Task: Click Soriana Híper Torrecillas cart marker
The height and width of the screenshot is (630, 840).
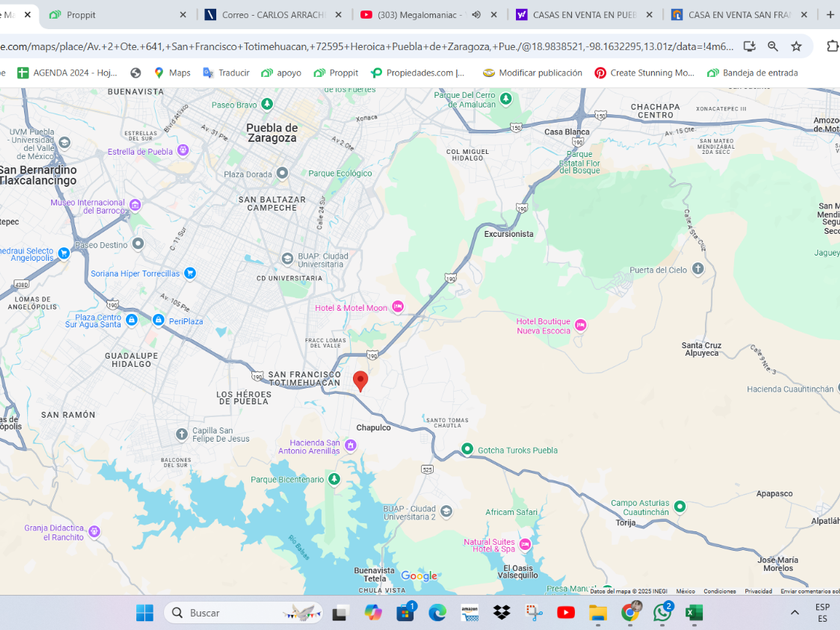Action: pyautogui.click(x=190, y=273)
